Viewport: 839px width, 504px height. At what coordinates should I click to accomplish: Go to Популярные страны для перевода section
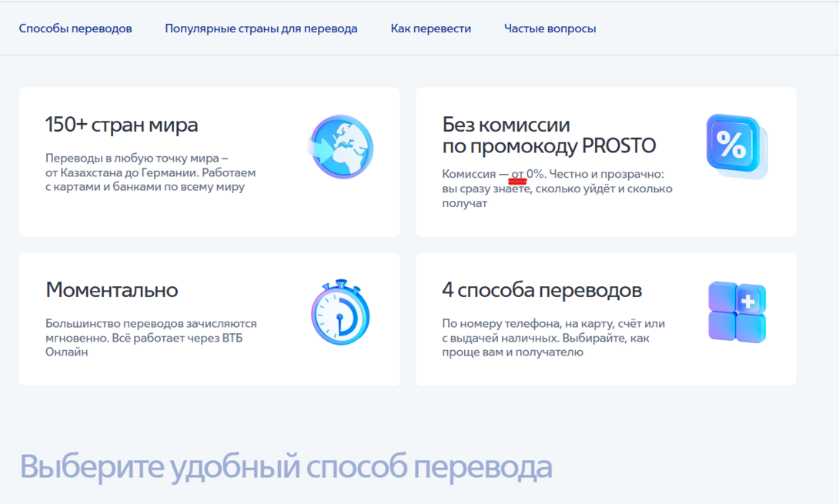coord(261,28)
